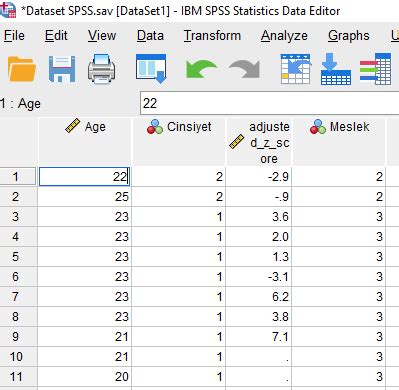Open the View menu

(102, 35)
